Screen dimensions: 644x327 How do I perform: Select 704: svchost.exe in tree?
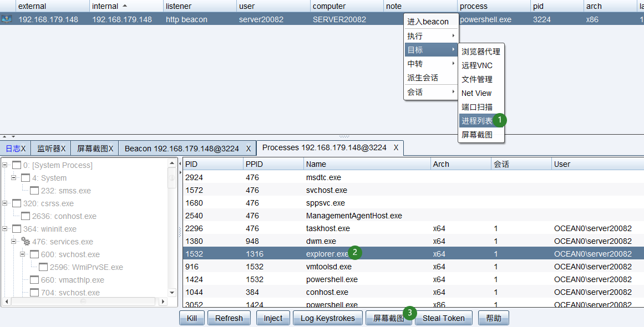70,293
